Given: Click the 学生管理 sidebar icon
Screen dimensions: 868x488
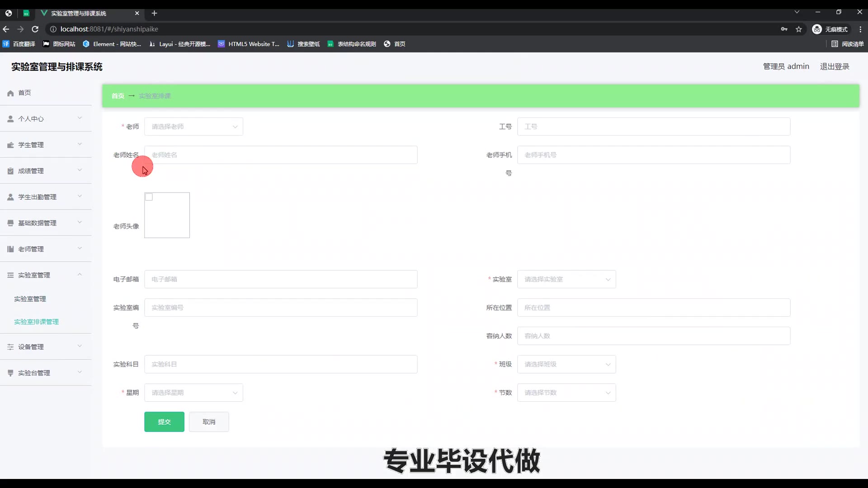Looking at the screenshot, I should 10,145.
